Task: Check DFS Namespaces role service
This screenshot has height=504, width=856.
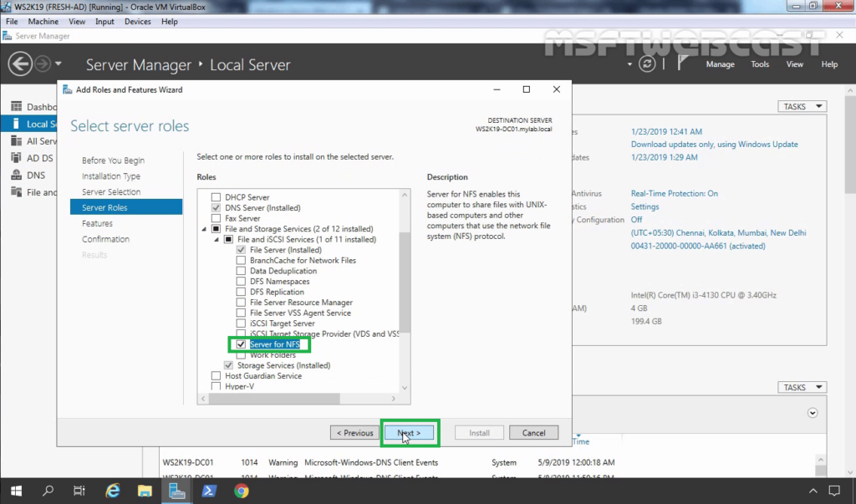Action: (241, 281)
